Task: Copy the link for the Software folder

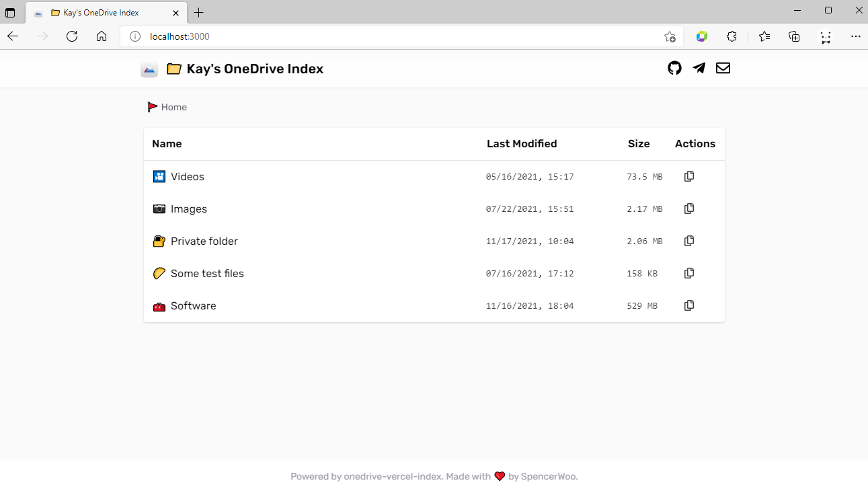Action: pos(688,305)
